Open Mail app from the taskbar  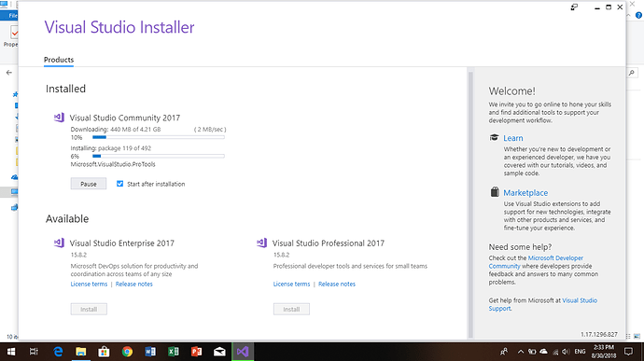click(219, 352)
